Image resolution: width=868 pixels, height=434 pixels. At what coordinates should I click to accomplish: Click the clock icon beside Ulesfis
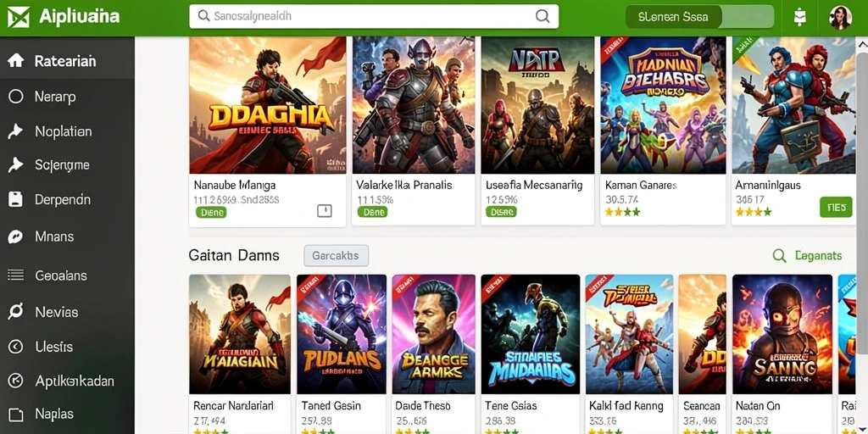coord(15,347)
